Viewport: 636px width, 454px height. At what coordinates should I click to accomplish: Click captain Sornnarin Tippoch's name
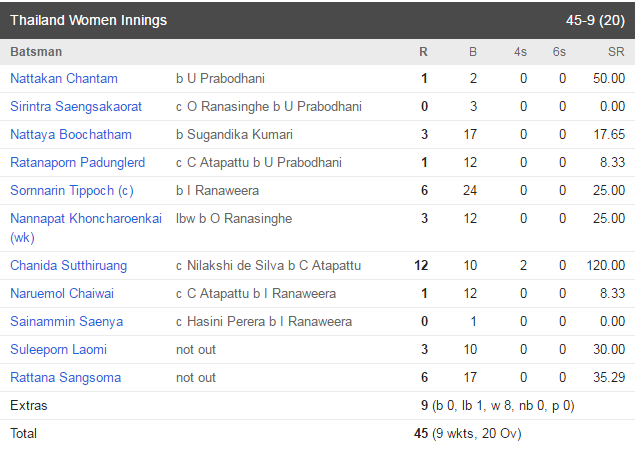click(x=72, y=190)
